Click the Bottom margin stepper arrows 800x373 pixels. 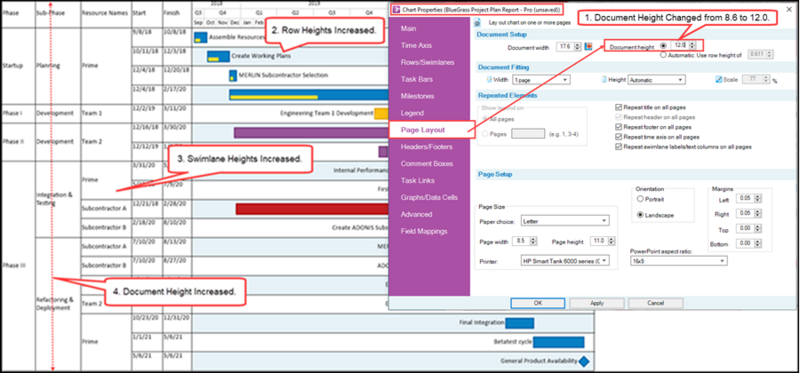pyautogui.click(x=759, y=244)
